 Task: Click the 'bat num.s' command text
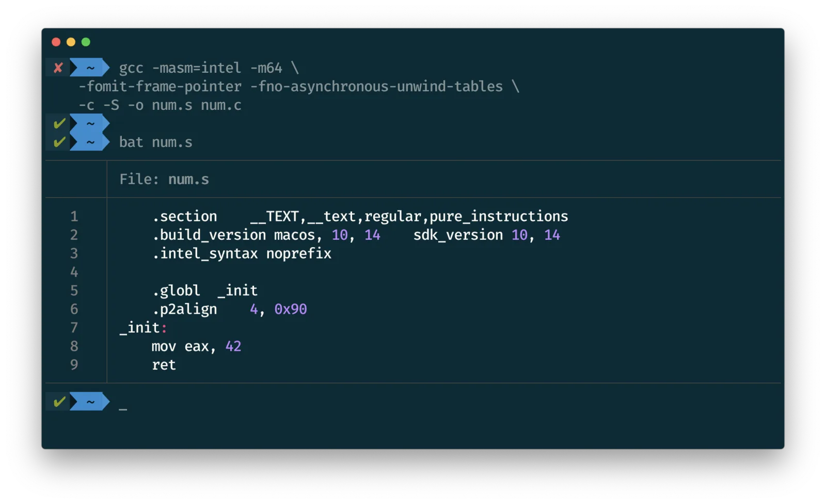(156, 142)
